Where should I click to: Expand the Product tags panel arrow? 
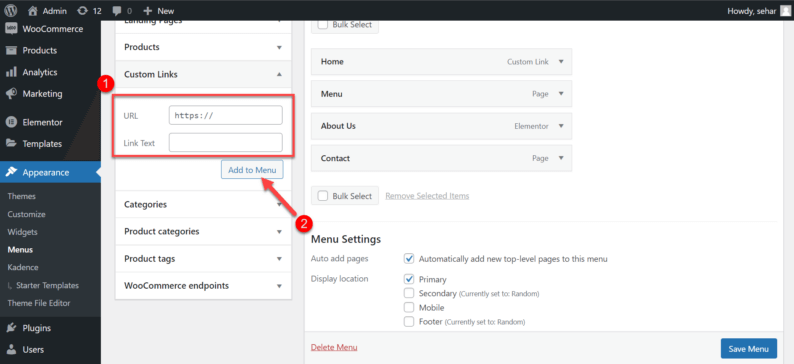click(x=279, y=259)
